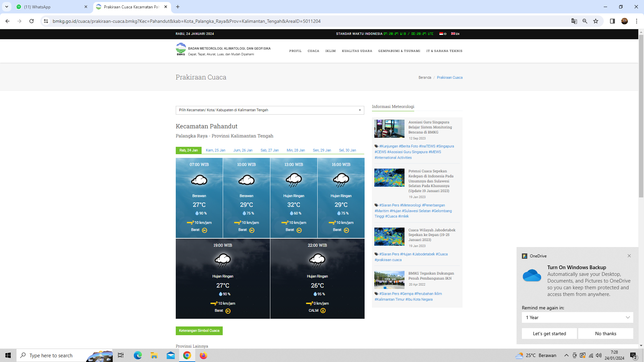Select the Min, 28 Jan forecast tab

coord(296,150)
